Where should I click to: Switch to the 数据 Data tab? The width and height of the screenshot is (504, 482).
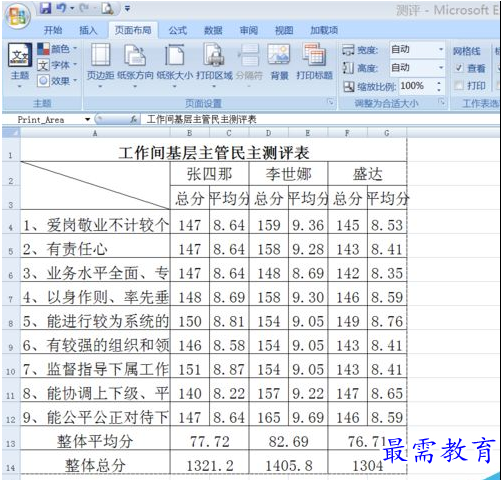(213, 30)
